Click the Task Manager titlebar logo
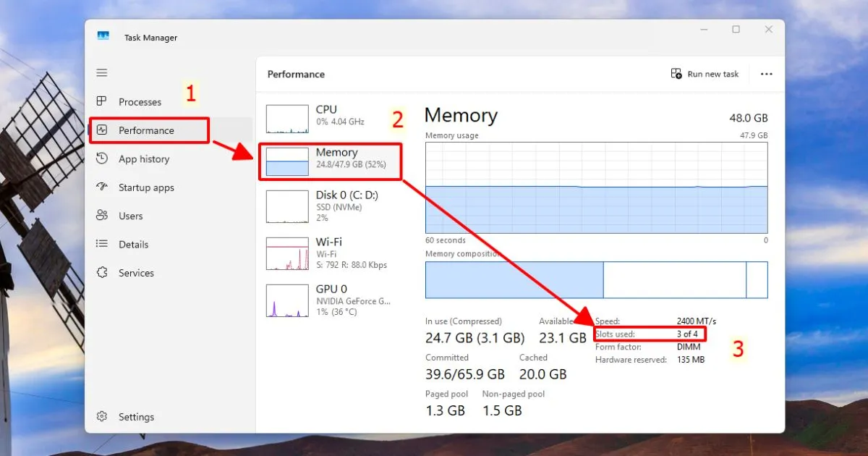This screenshot has width=868, height=456. (x=102, y=33)
